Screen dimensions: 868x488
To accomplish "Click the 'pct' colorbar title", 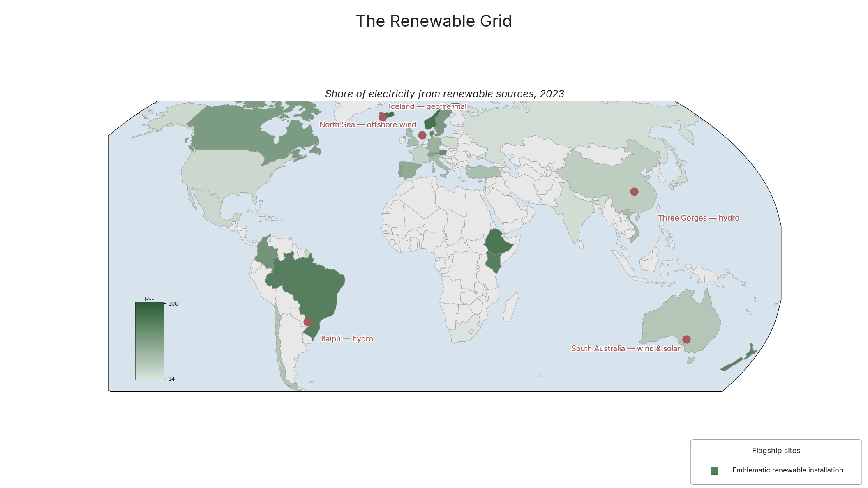I will coord(149,298).
